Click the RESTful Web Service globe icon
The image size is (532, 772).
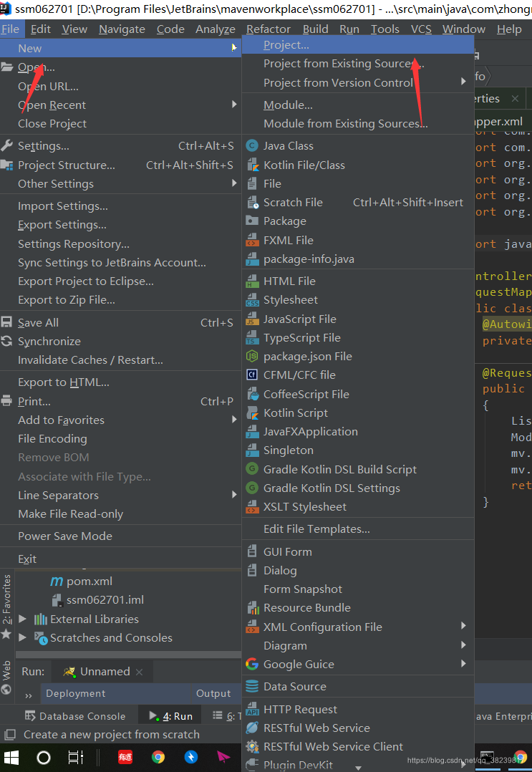(252, 728)
